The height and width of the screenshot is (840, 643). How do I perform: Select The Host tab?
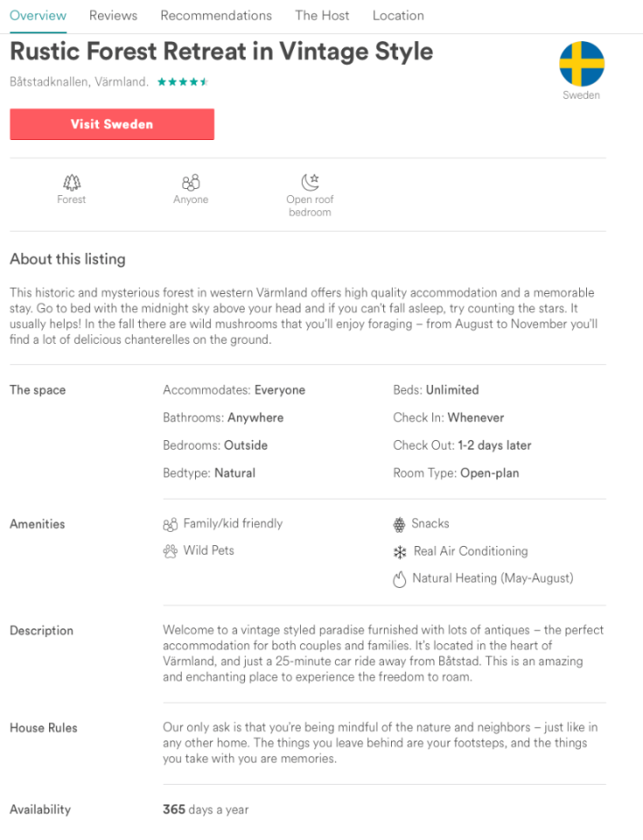point(322,16)
